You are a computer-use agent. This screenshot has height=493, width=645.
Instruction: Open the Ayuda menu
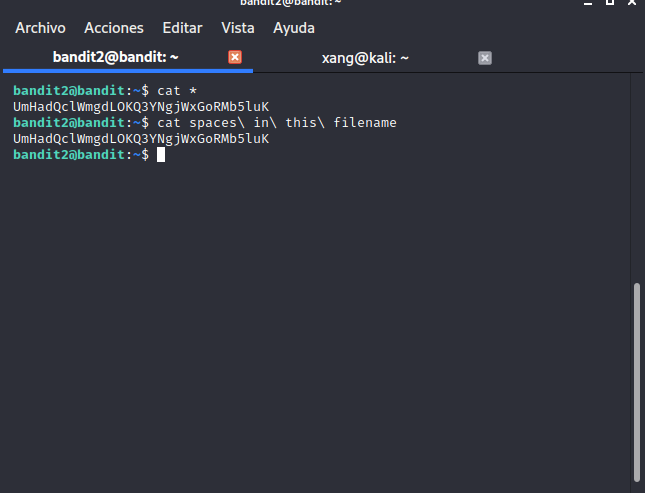(x=294, y=28)
